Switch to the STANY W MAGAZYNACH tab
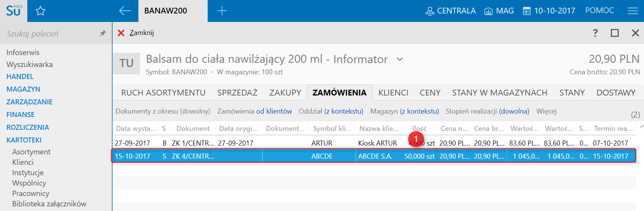This screenshot has width=644, height=211. point(499,92)
